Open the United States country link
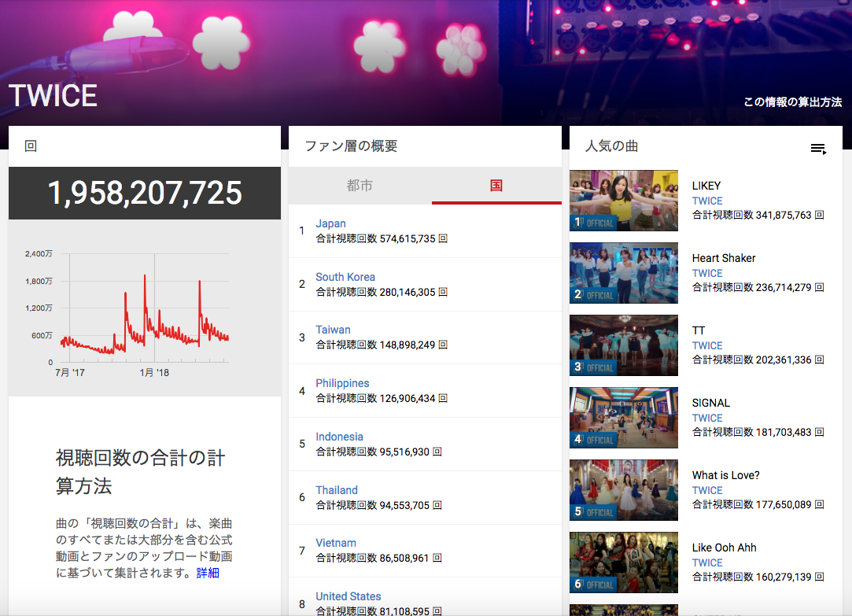This screenshot has height=616, width=852. 349,596
